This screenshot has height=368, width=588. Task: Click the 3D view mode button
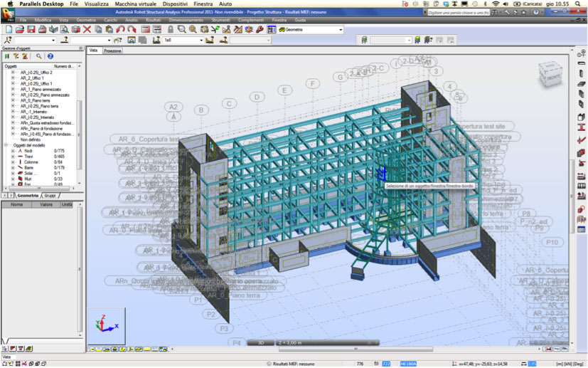[261, 343]
